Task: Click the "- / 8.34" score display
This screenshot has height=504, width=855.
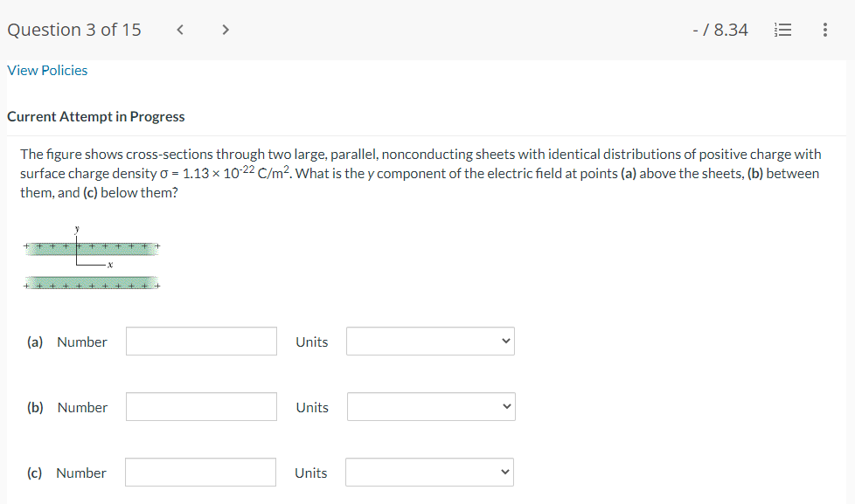Action: [719, 30]
